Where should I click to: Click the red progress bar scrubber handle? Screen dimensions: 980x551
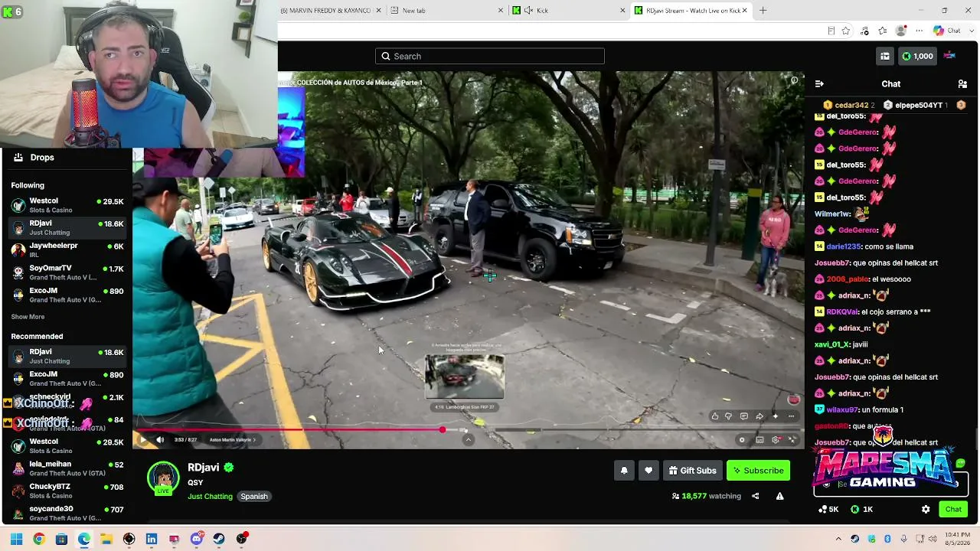[x=443, y=429]
